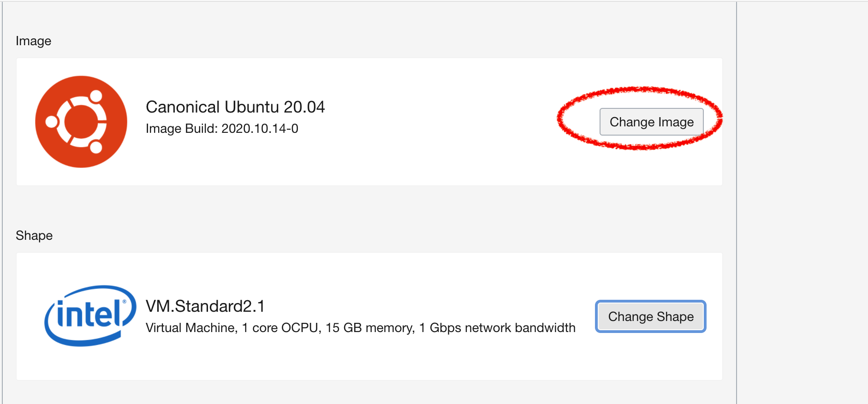Click the 1 Gbps network bandwidth text
Image resolution: width=868 pixels, height=404 pixels.
[497, 328]
